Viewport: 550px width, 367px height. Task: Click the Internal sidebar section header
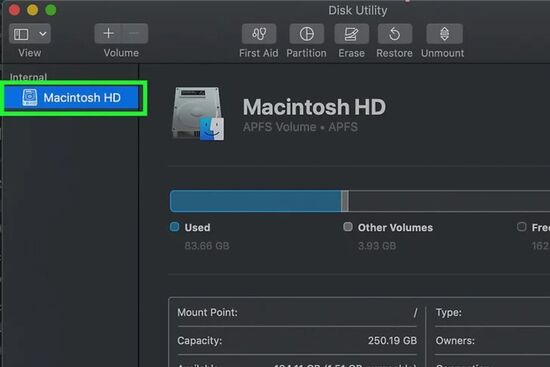click(x=28, y=77)
